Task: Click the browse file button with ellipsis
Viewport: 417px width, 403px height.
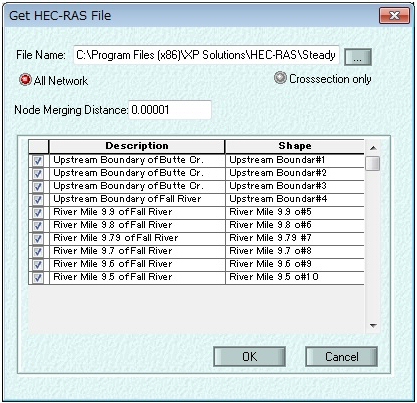Action: tap(358, 57)
